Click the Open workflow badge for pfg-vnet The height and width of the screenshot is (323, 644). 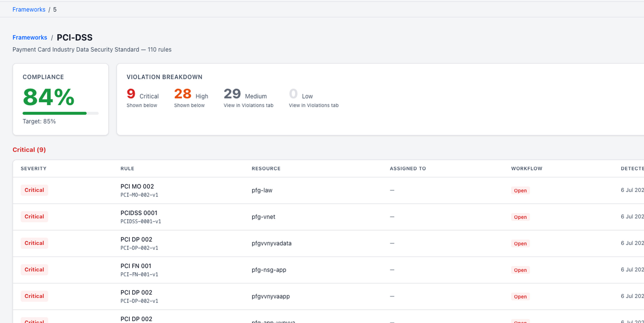(x=520, y=217)
